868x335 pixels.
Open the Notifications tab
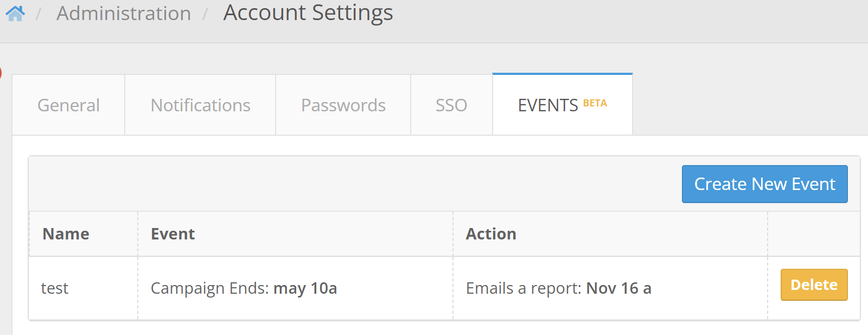coord(200,105)
